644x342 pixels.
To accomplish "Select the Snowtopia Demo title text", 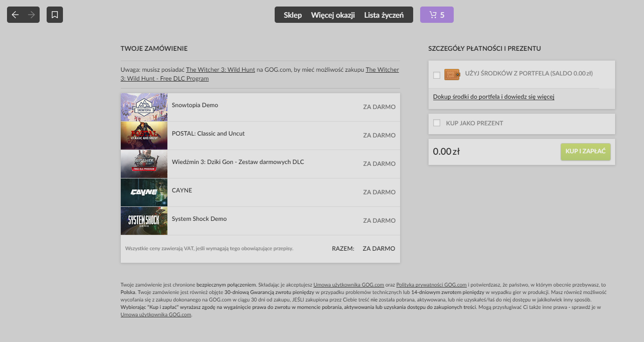I will [195, 105].
